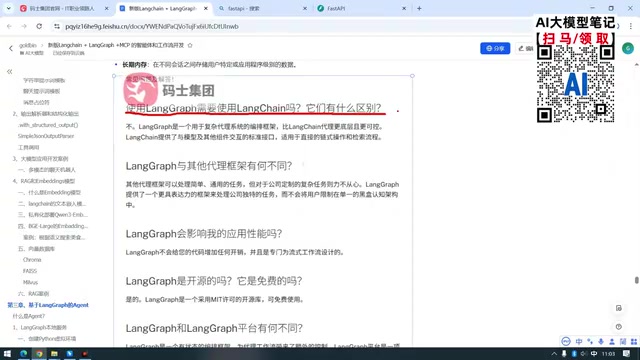
Task: Switch to the fastapi search tab
Action: pos(262,8)
